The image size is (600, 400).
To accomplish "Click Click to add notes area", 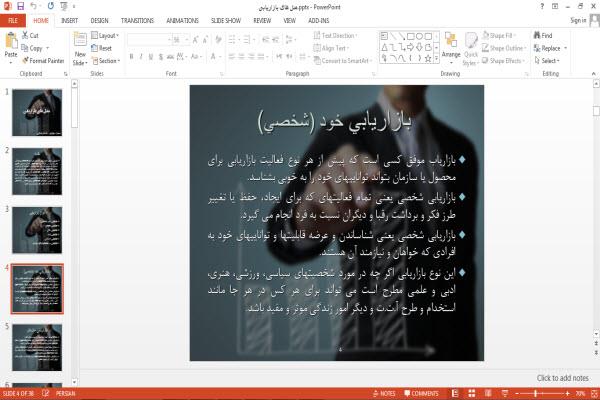I will pyautogui.click(x=562, y=378).
